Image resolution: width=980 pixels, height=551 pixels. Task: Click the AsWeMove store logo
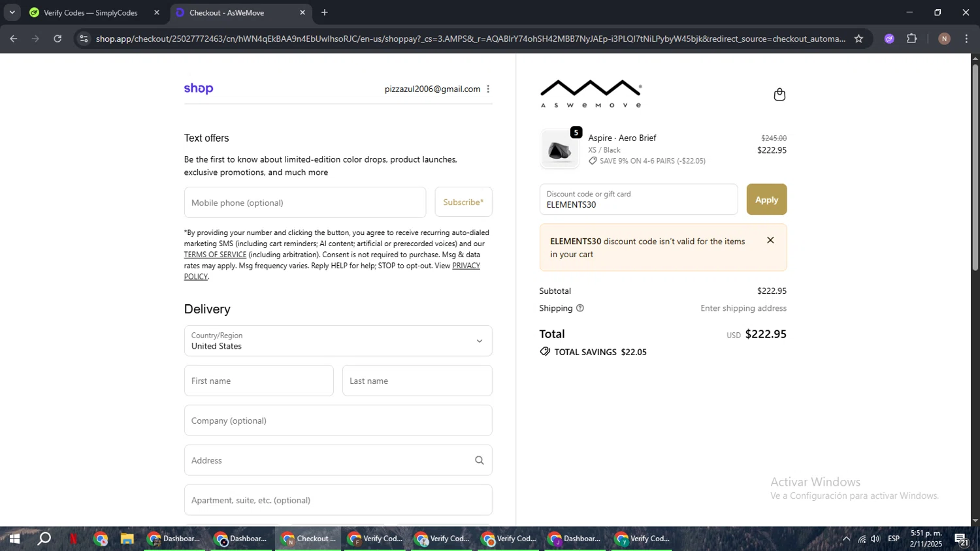591,93
